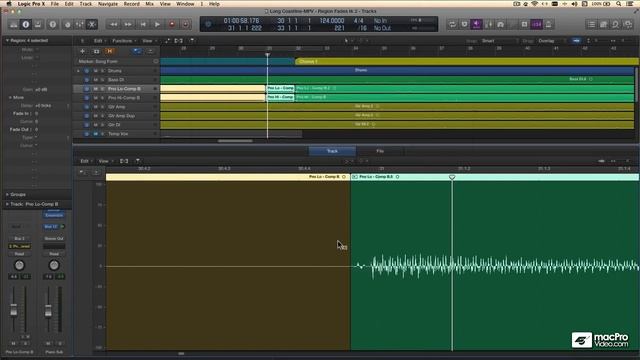Add a new track with plus button

click(x=82, y=51)
